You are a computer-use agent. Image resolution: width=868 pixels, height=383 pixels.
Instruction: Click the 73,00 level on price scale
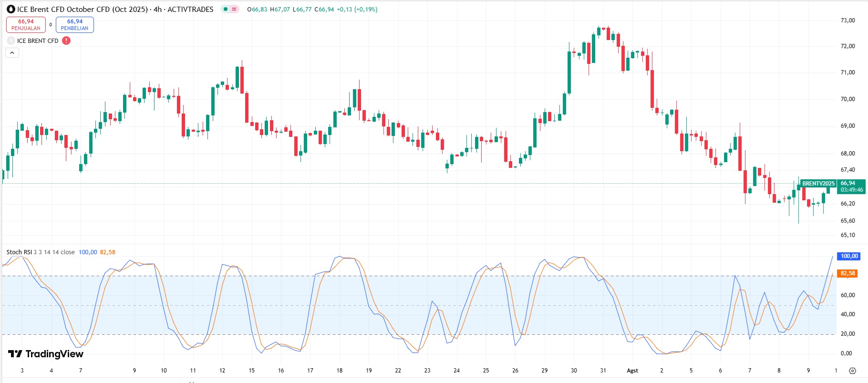(847, 21)
